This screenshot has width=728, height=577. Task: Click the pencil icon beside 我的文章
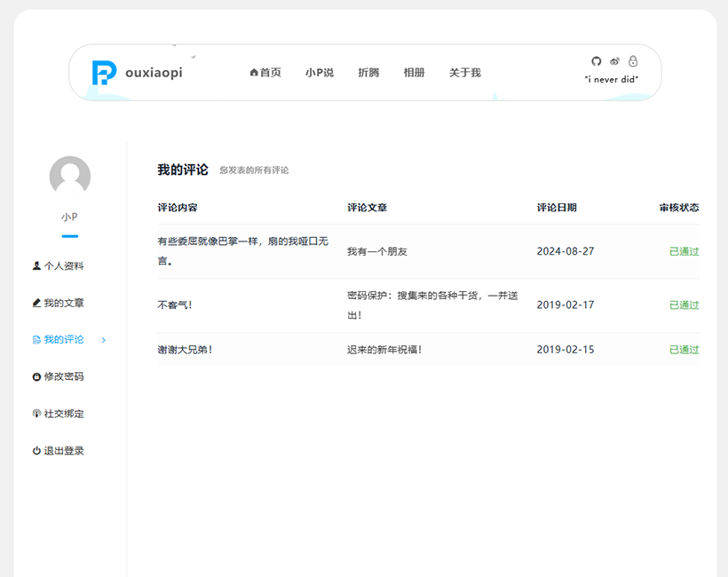tap(36, 303)
